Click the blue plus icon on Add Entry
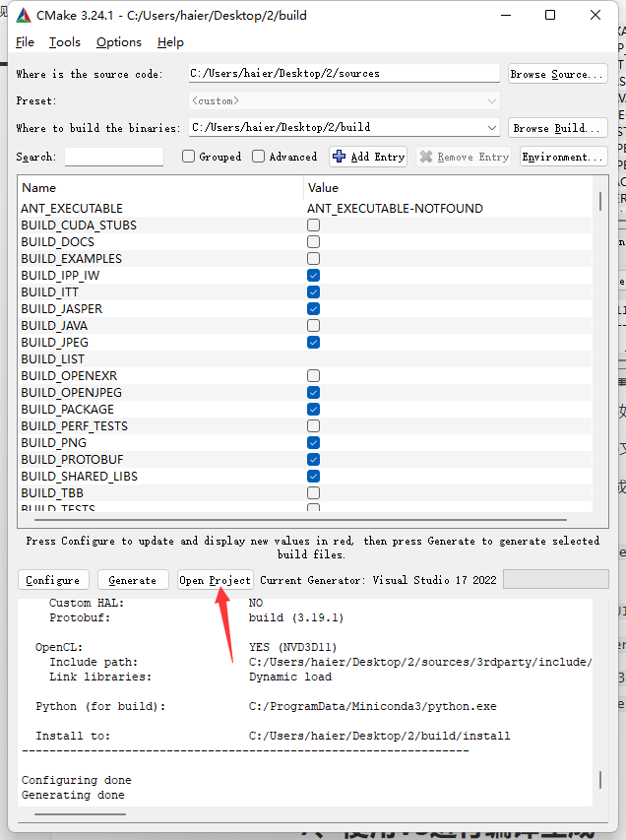Image resolution: width=626 pixels, height=840 pixels. [339, 157]
